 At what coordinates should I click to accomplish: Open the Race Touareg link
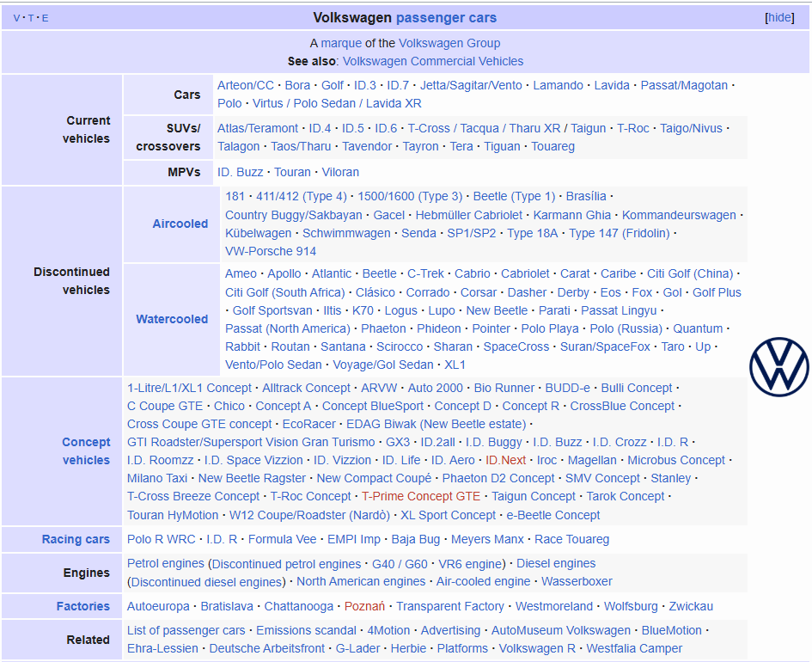(571, 539)
